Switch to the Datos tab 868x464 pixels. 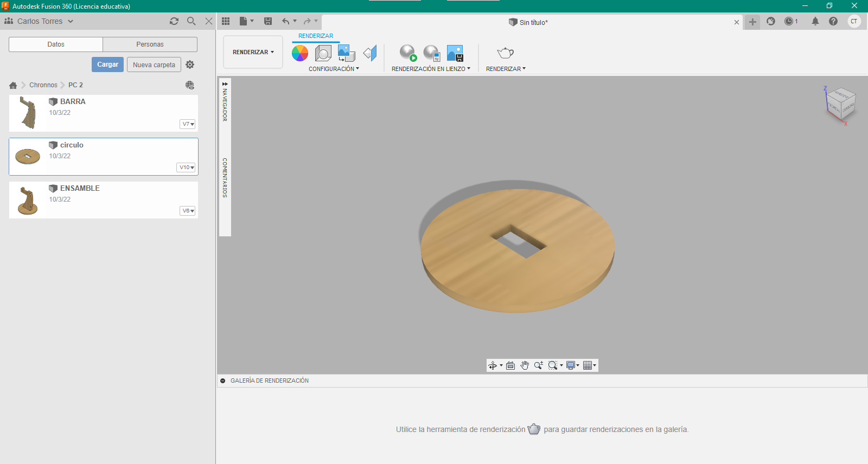[x=56, y=44]
